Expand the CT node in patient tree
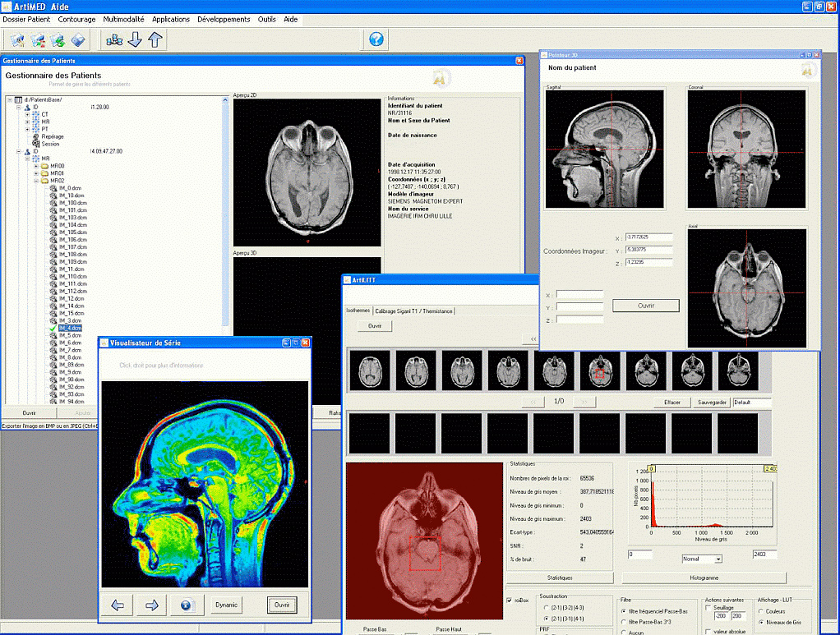The width and height of the screenshot is (840, 635). point(27,114)
